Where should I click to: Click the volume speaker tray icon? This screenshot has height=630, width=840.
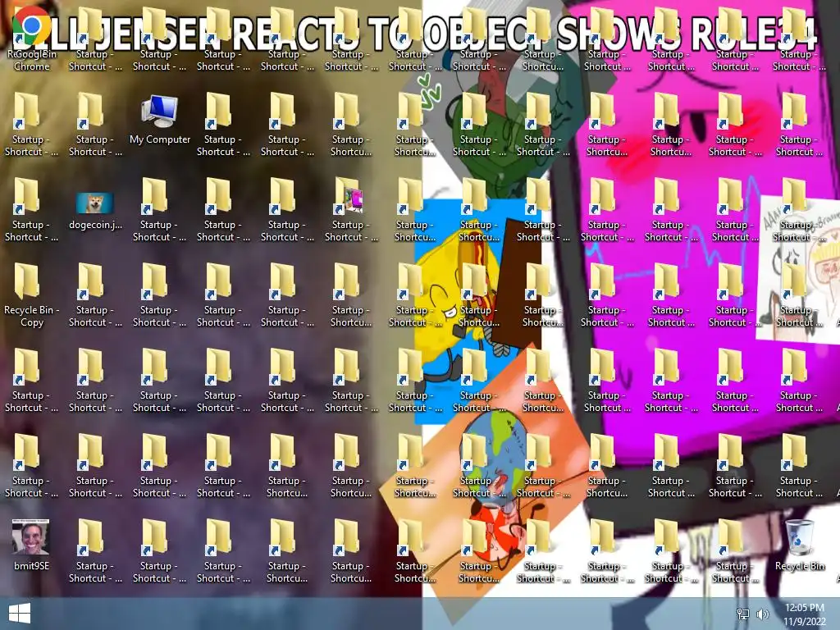tap(762, 614)
